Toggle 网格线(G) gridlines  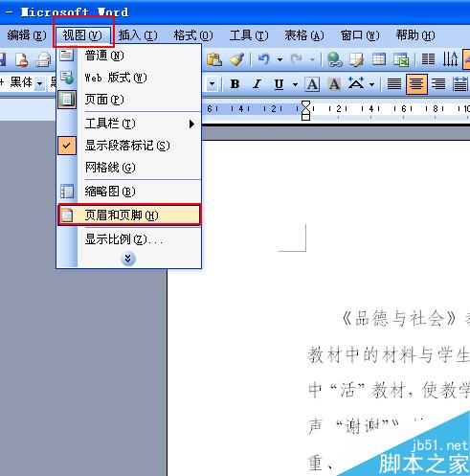point(129,168)
